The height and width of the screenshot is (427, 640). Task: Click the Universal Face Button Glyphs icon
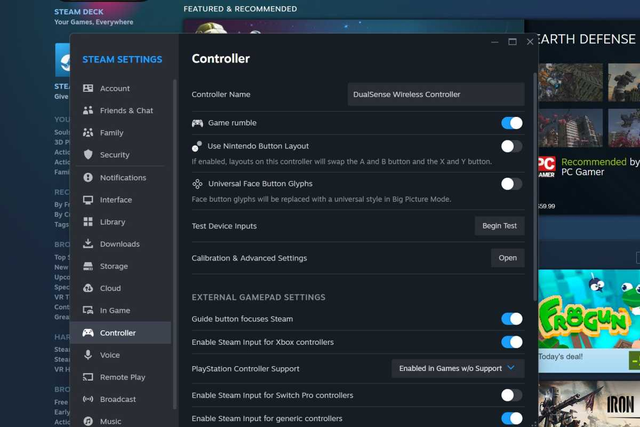[x=197, y=184]
